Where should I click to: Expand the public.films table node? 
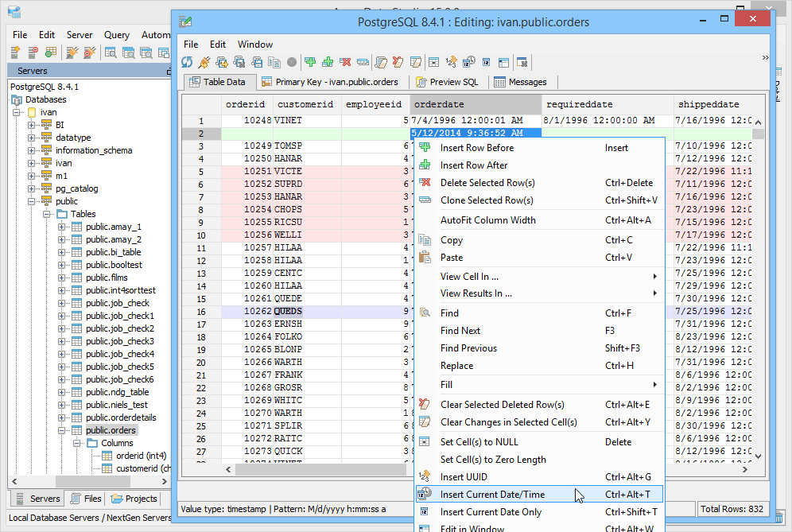tap(61, 278)
